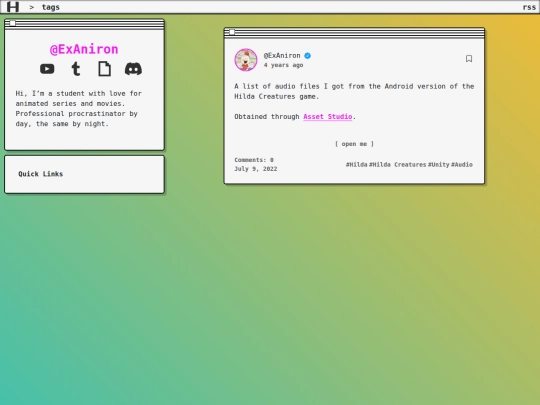This screenshot has width=540, height=405.
Task: Open the Tumblr profile icon
Action: click(76, 69)
